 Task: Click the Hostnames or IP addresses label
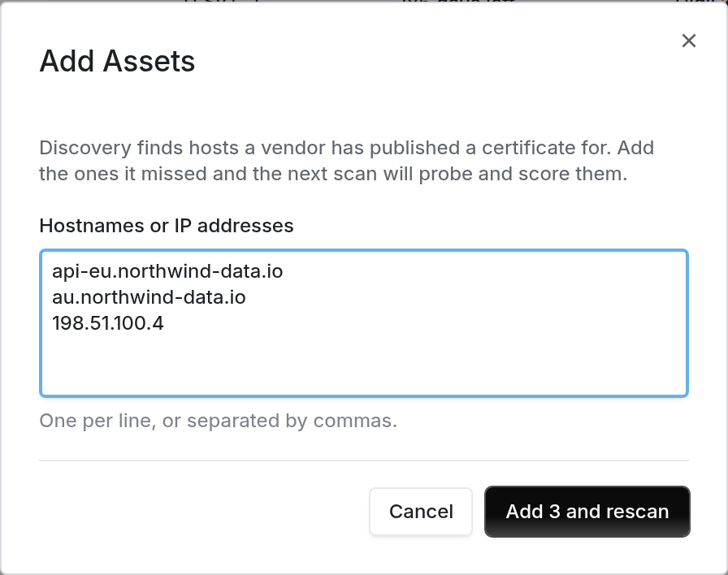point(167,226)
